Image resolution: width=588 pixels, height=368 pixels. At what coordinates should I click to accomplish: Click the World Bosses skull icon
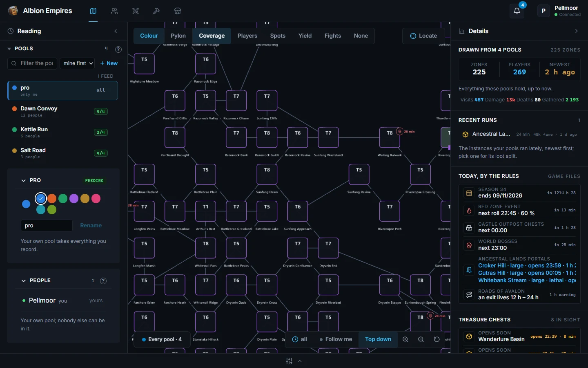[x=469, y=245]
